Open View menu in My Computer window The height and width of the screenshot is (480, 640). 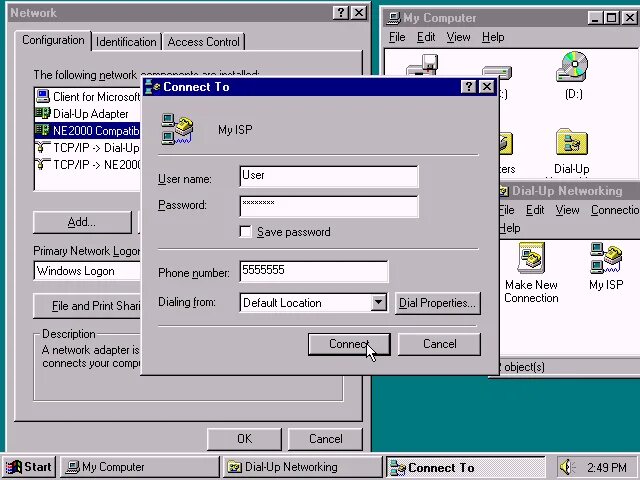[458, 37]
